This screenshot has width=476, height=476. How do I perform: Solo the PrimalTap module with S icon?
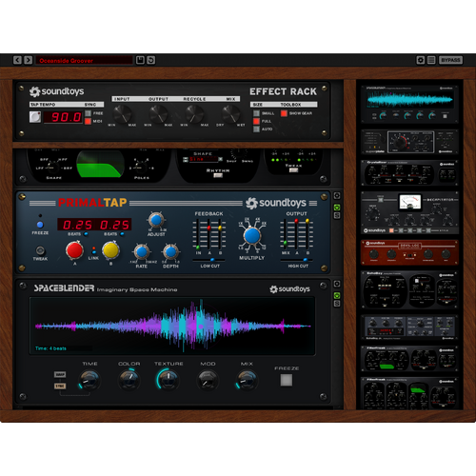pos(337,215)
